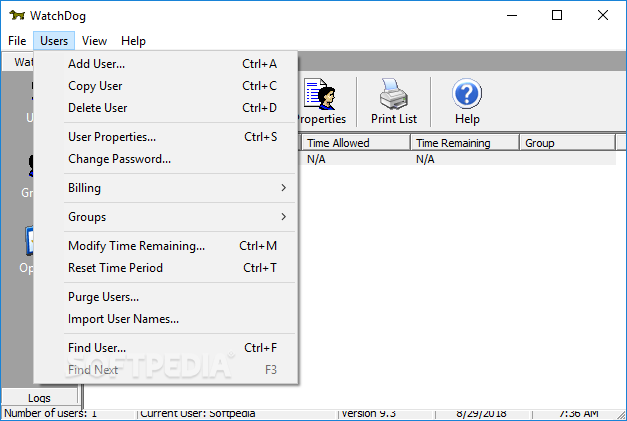Choose Purge Users... from menu
Viewport: 627px width, 421px height.
coord(166,297)
